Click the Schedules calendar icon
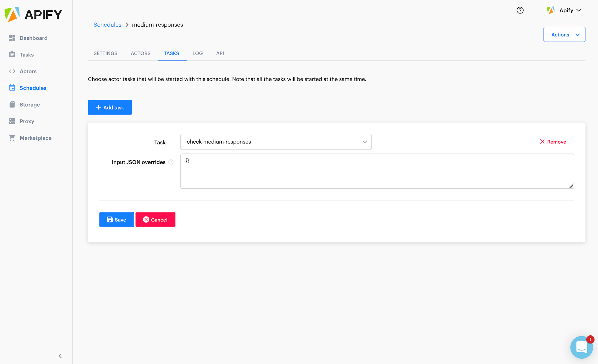598x364 pixels. pyautogui.click(x=12, y=88)
